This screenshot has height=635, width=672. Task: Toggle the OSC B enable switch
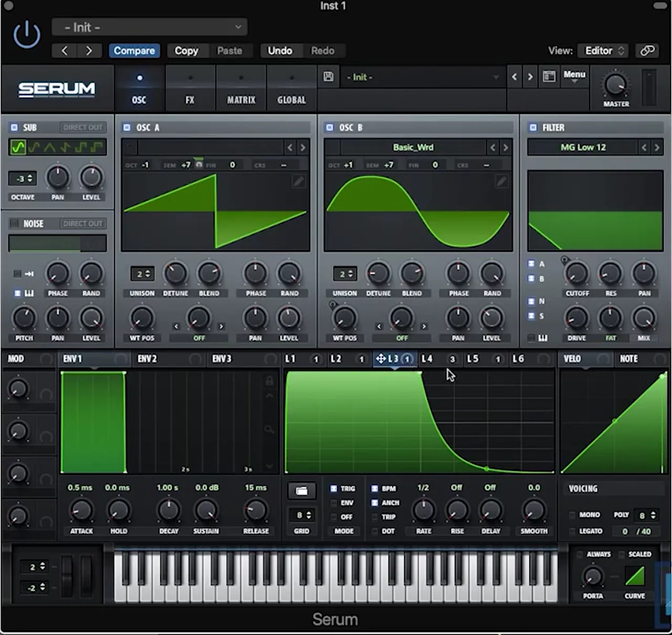(329, 128)
